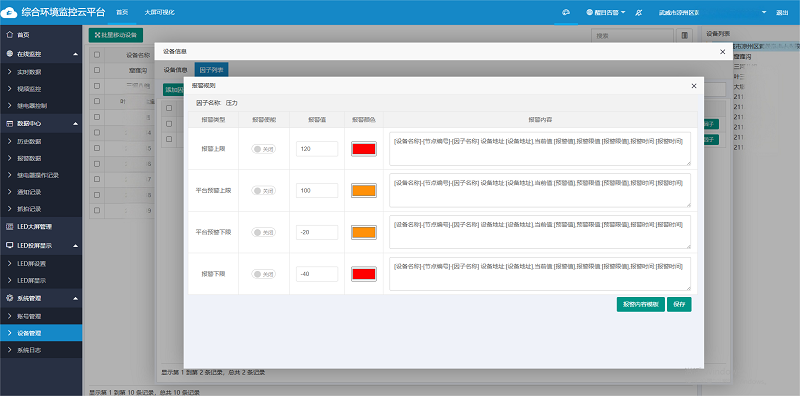Pick the red color swatch for 报警上限
800x396 pixels.
click(x=364, y=148)
